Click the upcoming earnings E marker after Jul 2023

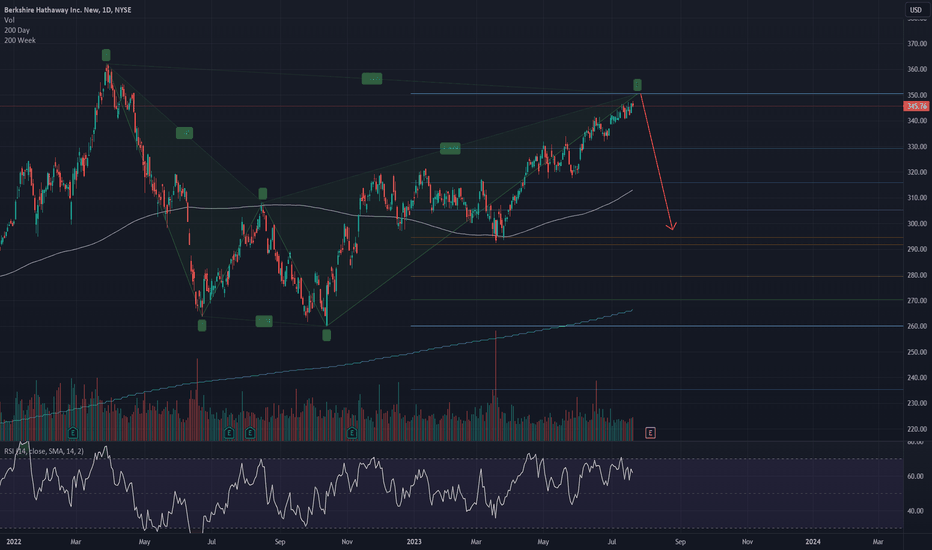point(650,433)
